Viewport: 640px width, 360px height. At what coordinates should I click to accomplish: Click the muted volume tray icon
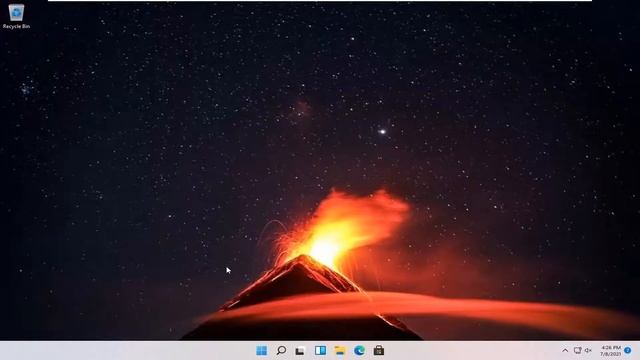pyautogui.click(x=588, y=350)
